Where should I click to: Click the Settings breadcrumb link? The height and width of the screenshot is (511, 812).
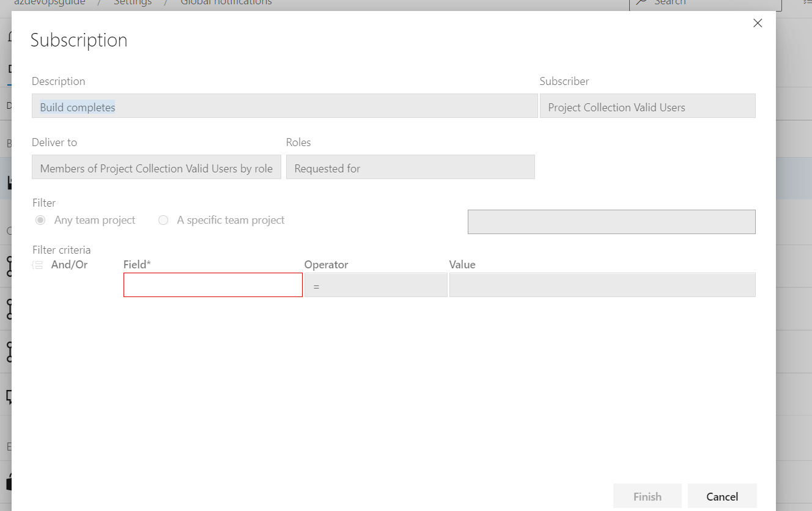[x=133, y=3]
